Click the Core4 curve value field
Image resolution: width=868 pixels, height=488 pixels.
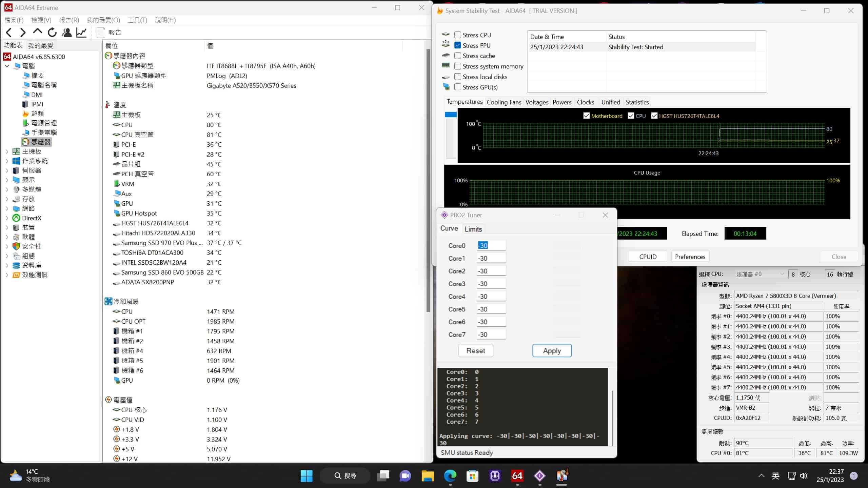491,296
